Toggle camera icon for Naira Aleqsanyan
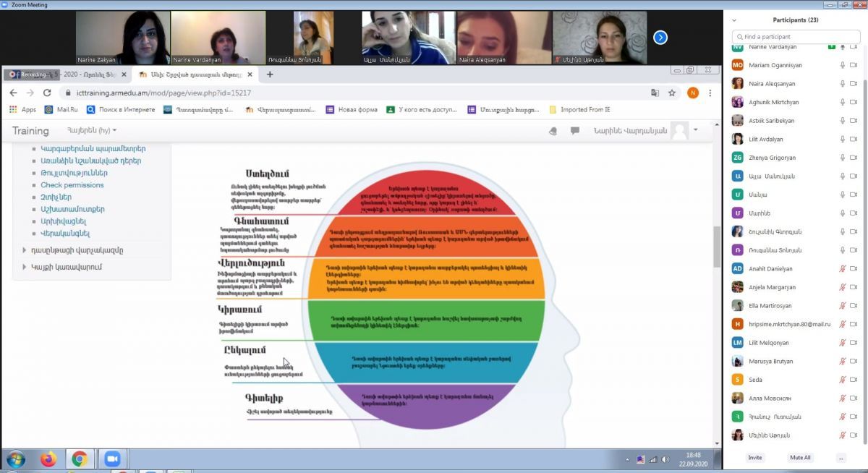This screenshot has width=868, height=473. [854, 84]
